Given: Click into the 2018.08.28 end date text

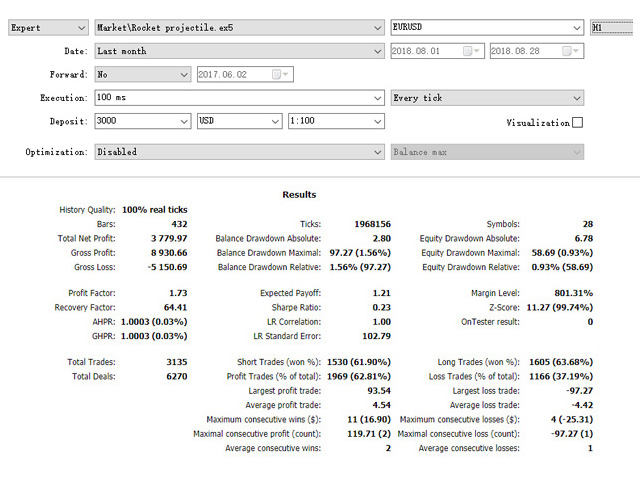Looking at the screenshot, I should [x=522, y=51].
